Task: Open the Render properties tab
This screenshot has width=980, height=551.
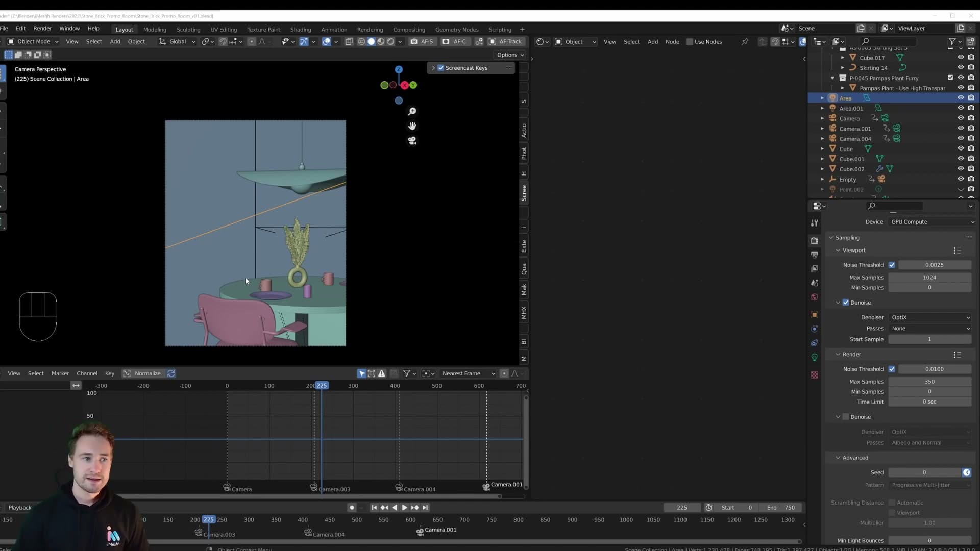Action: coord(815,240)
